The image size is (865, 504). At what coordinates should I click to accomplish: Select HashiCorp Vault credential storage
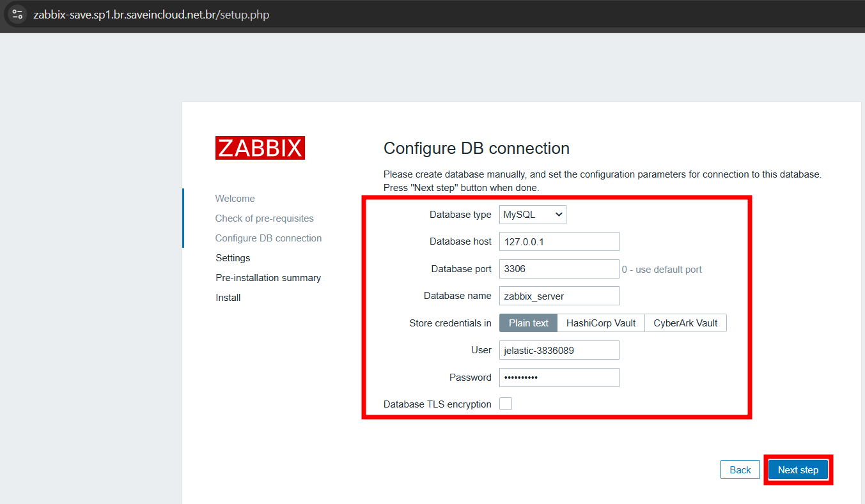pos(601,323)
